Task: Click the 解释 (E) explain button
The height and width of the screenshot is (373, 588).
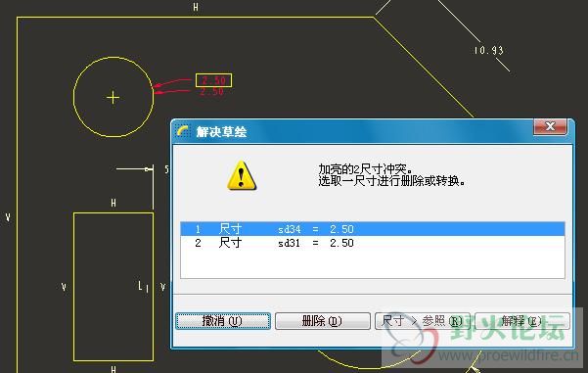Action: [x=522, y=321]
